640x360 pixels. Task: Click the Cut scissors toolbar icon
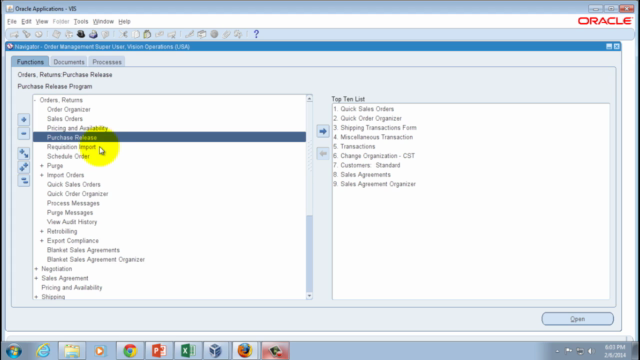(123, 34)
